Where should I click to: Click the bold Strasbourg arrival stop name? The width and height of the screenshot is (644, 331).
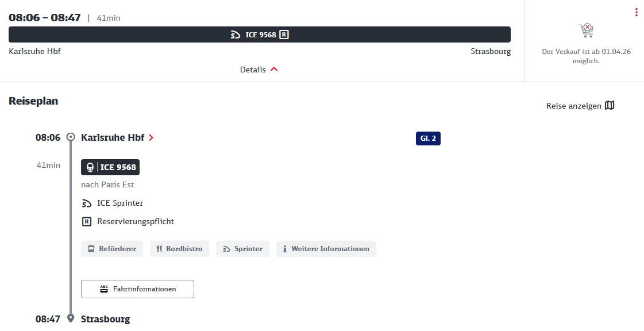click(x=105, y=319)
